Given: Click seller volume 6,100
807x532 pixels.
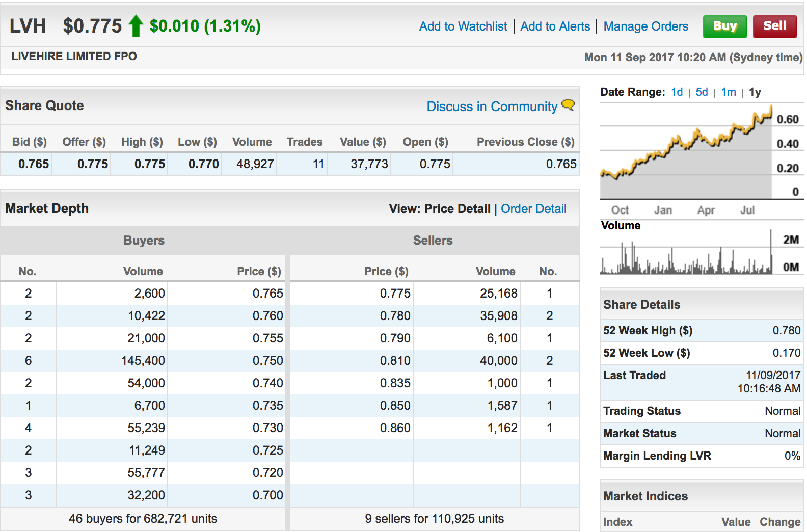Looking at the screenshot, I should click(502, 338).
